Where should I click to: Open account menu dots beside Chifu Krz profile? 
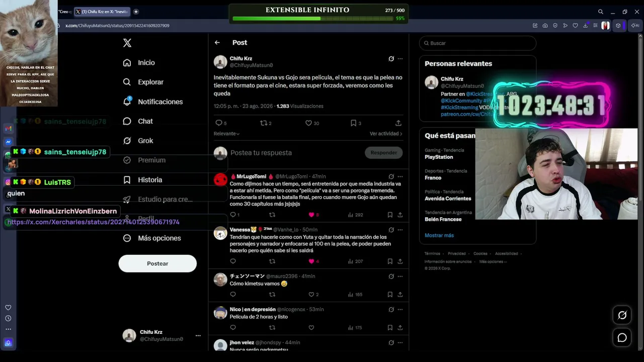pyautogui.click(x=198, y=335)
